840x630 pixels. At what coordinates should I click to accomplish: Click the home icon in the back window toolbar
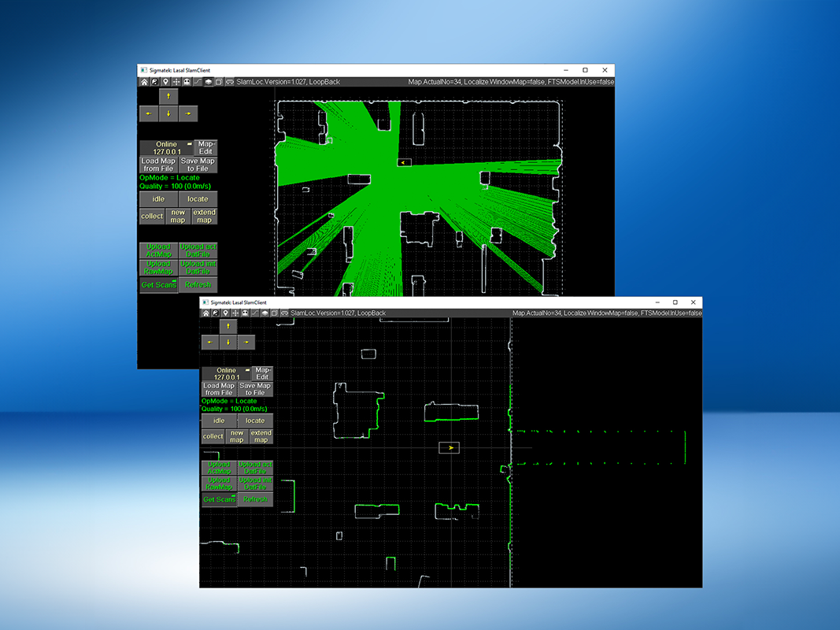[x=144, y=82]
